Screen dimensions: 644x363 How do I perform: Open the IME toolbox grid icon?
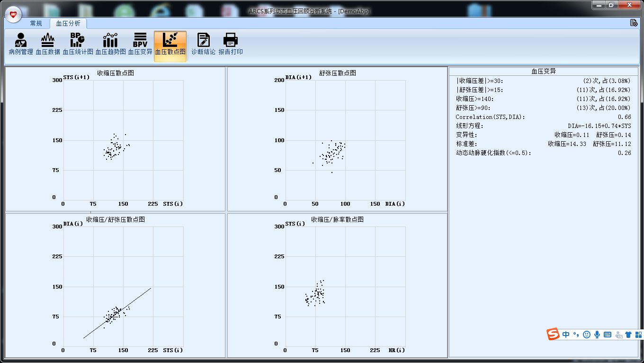pyautogui.click(x=638, y=335)
